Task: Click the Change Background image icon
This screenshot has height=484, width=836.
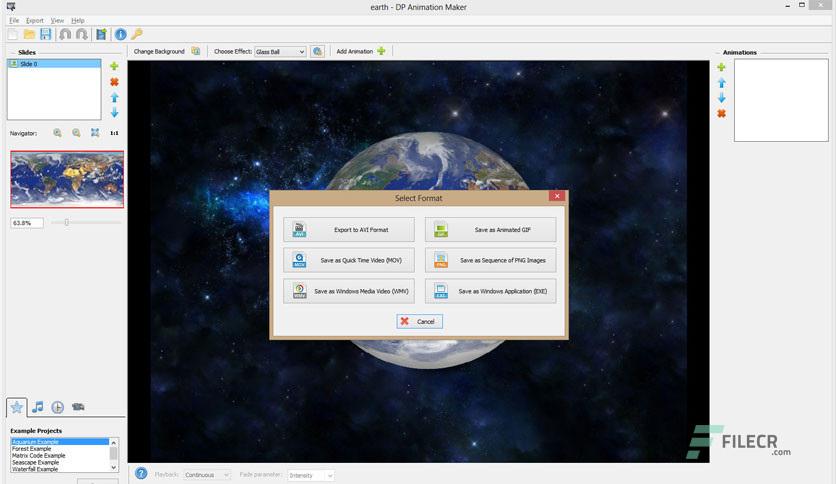Action: (196, 51)
